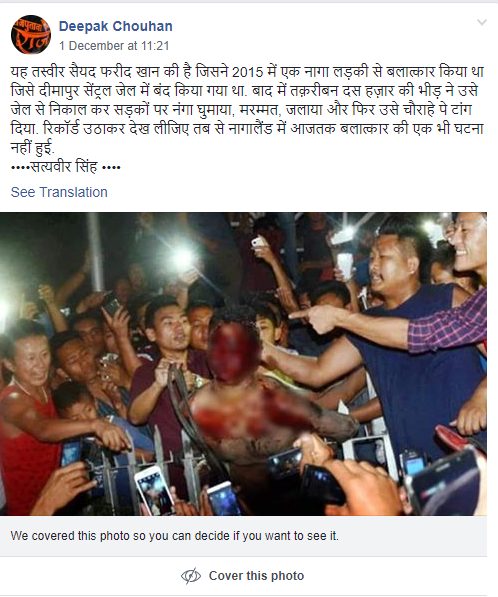Click the bright flashlight glare in the photo
498x597 pixels.
[x=182, y=259]
